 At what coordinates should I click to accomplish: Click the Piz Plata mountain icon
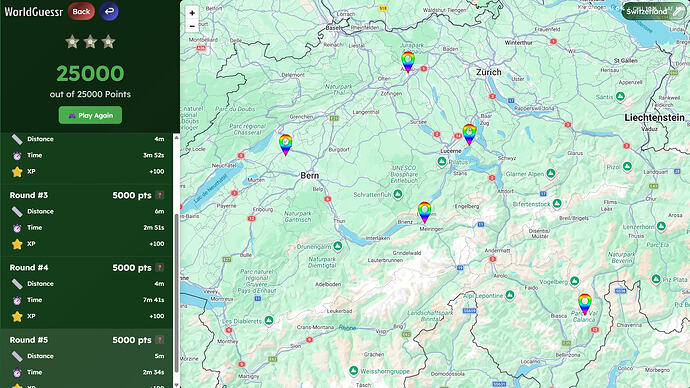[x=656, y=279]
